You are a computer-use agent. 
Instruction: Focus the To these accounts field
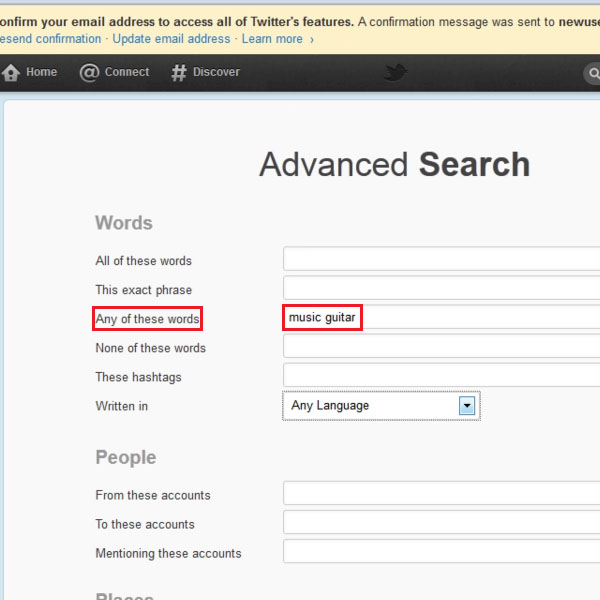(442, 522)
